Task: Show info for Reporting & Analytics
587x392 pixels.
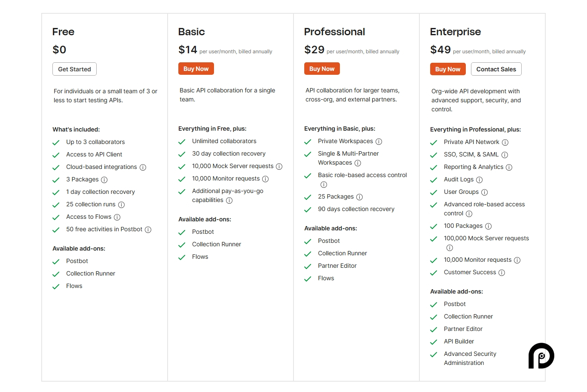Action: pos(509,167)
